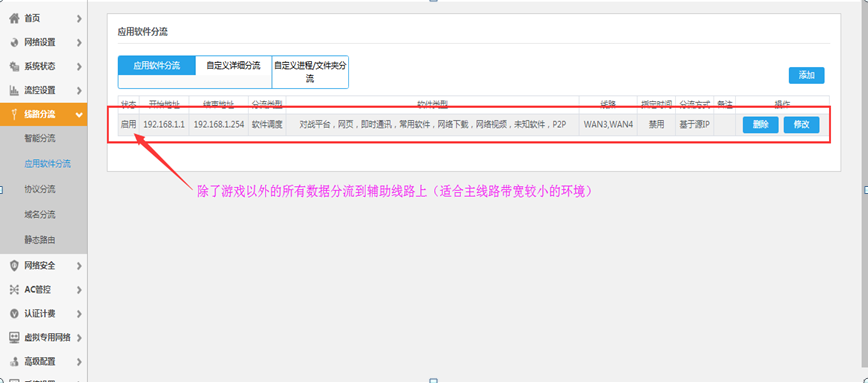This screenshot has height=383, width=868.
Task: Click the 软件调度 cell
Action: (267, 125)
